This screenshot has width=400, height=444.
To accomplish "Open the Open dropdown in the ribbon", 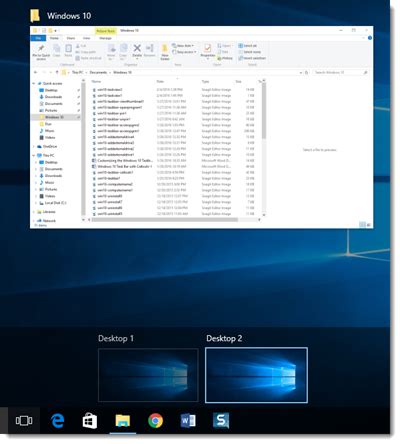I will (x=225, y=46).
